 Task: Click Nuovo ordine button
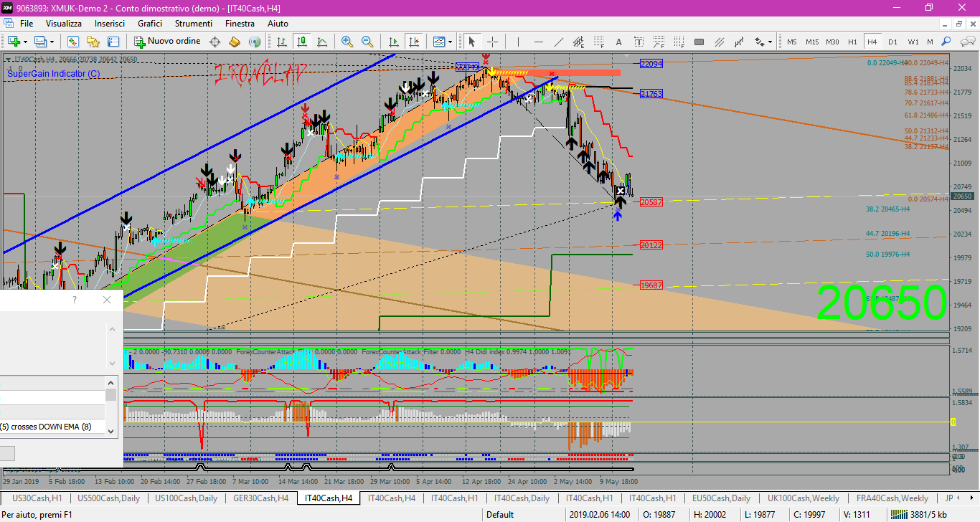[167, 42]
